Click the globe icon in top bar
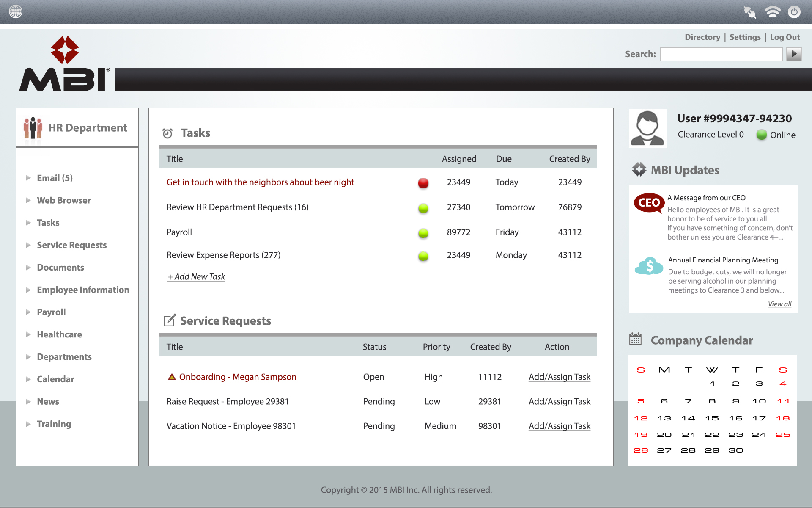 (16, 11)
